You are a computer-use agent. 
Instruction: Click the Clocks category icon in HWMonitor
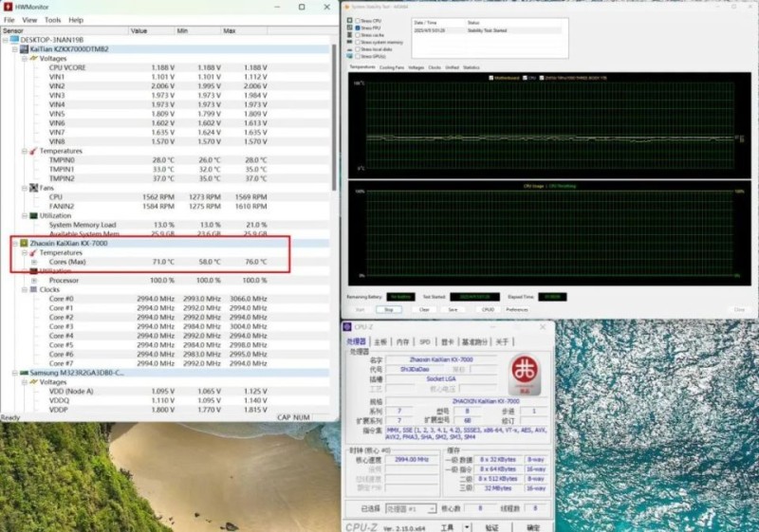[x=35, y=289]
